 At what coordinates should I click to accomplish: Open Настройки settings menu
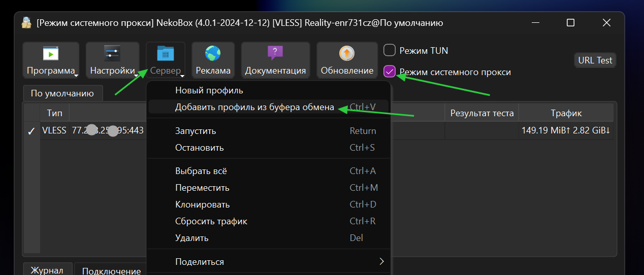pyautogui.click(x=112, y=60)
